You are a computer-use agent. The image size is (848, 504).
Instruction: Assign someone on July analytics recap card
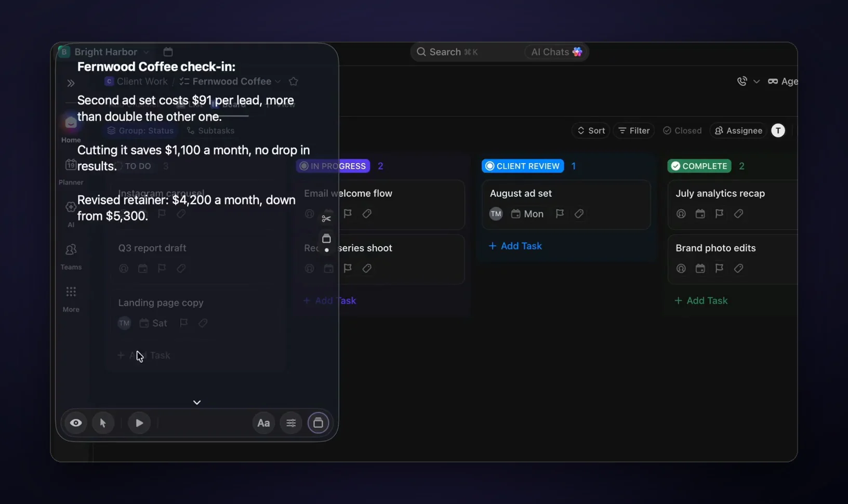(x=681, y=214)
